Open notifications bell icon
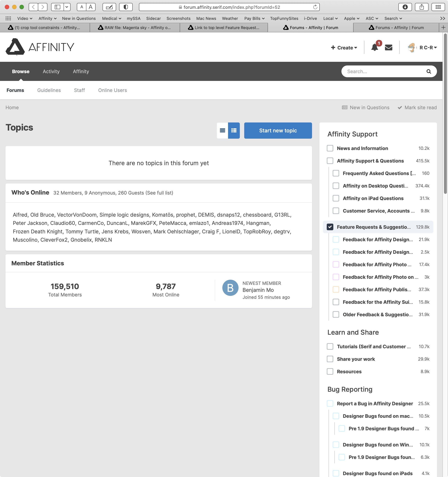The height and width of the screenshot is (477, 448). click(375, 47)
